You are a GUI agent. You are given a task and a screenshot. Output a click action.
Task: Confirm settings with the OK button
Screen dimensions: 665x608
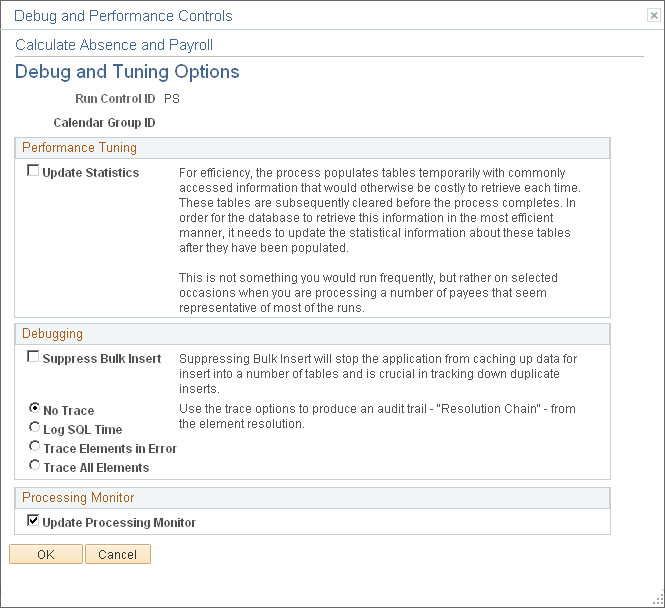pyautogui.click(x=46, y=554)
